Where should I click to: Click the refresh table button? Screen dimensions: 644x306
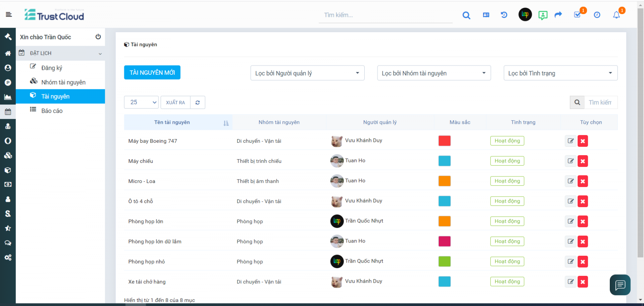tap(198, 103)
